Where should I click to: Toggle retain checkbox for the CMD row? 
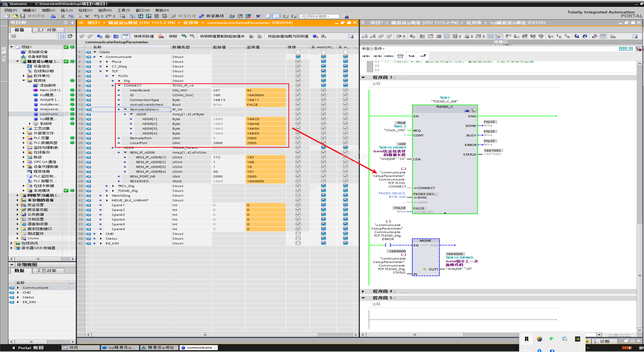(x=298, y=234)
